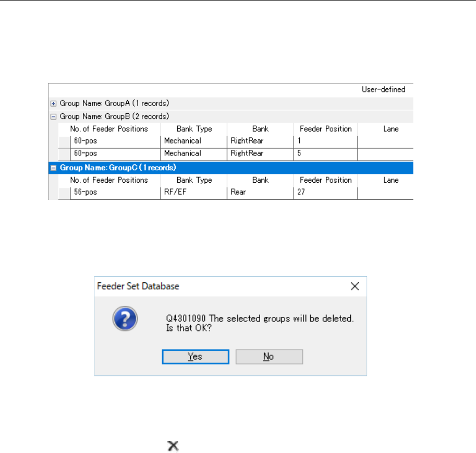
Task: Click Feeder Position cell with value 5
Action: [325, 154]
